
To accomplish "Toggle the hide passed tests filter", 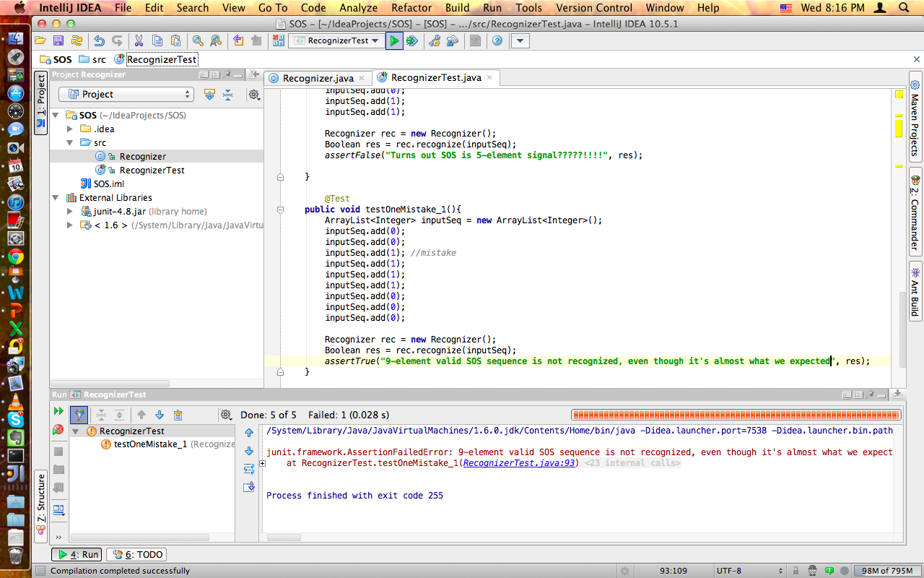I will coord(79,415).
